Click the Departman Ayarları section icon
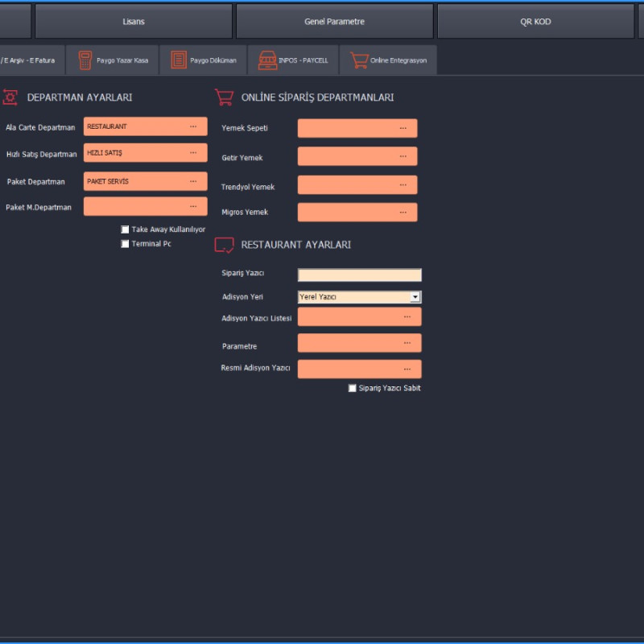This screenshot has height=644, width=644. 10,97
